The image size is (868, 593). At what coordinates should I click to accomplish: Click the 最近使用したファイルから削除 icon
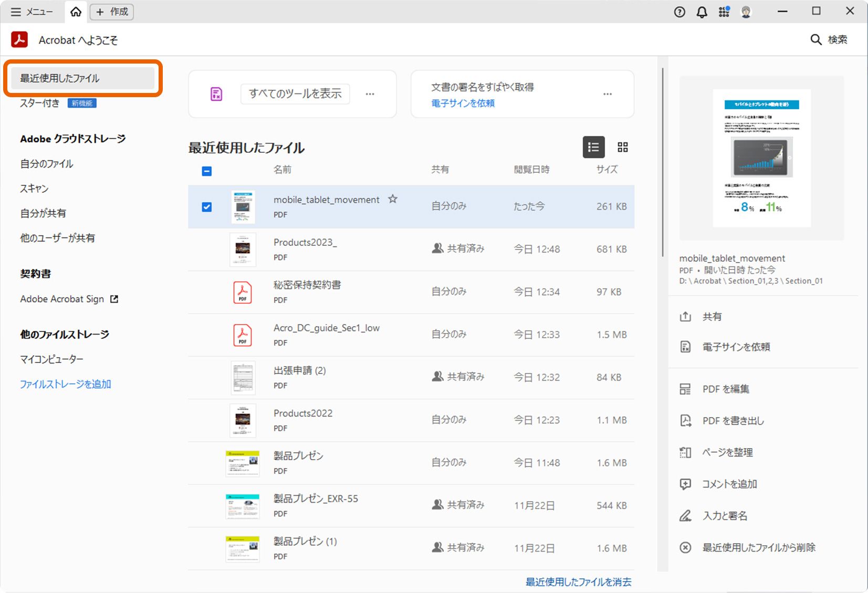click(685, 547)
